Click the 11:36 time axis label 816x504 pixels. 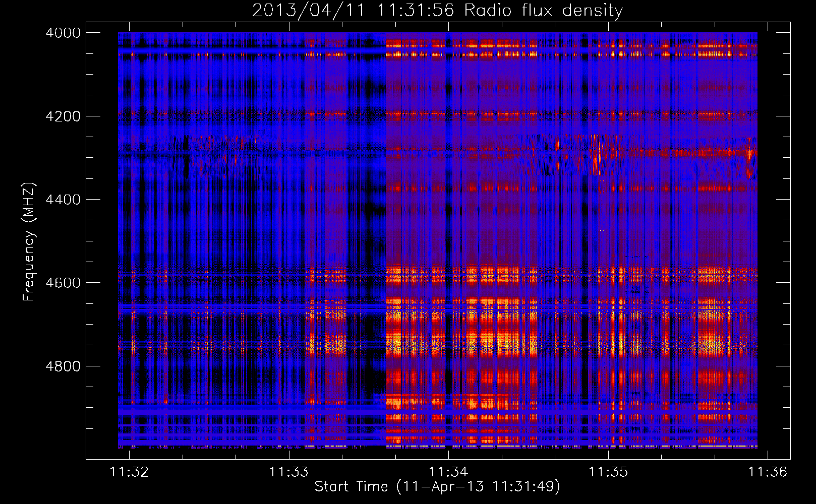(768, 472)
